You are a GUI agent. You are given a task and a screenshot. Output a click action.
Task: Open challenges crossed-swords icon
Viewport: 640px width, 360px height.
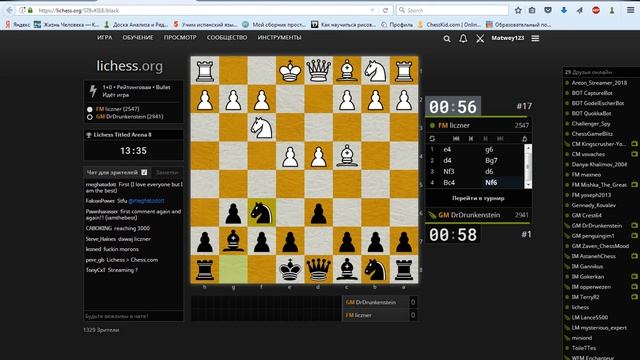[x=480, y=38]
